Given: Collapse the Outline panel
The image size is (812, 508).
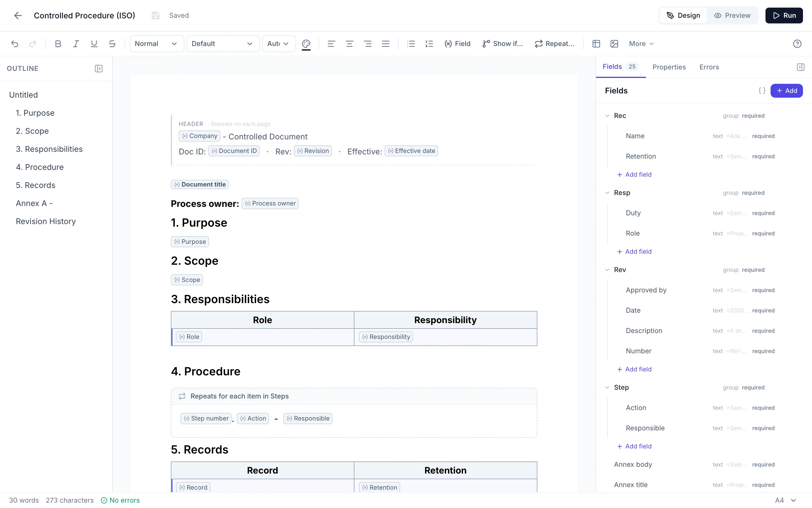Looking at the screenshot, I should pos(99,69).
